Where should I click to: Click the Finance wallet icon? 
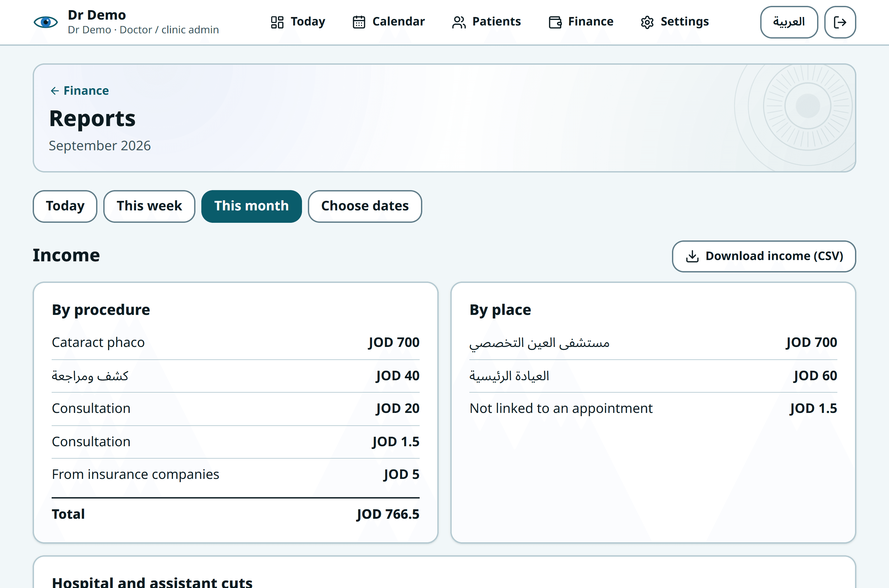tap(555, 22)
